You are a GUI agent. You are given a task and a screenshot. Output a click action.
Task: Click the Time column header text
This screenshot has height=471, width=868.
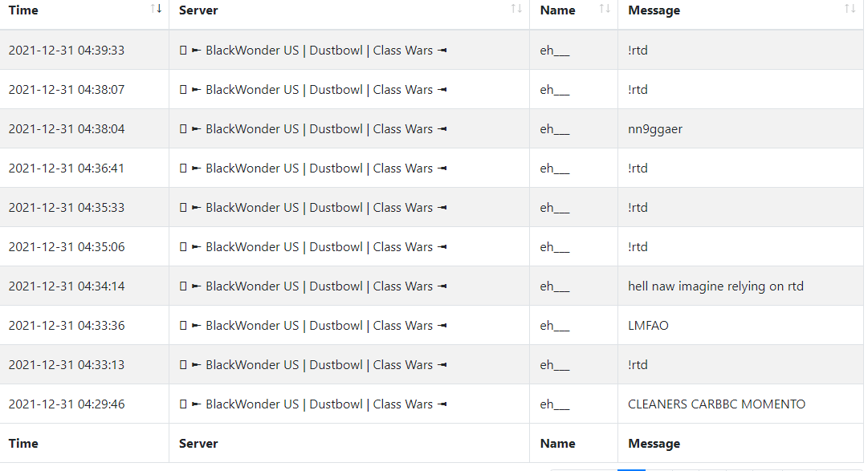pos(23,10)
